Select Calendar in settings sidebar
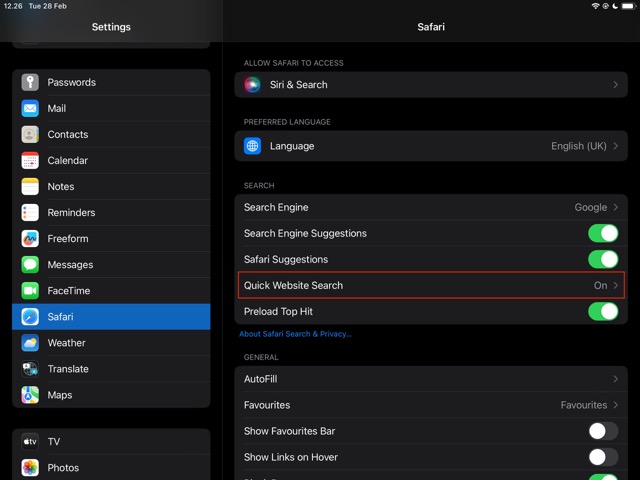Viewport: 640px width, 480px height. pyautogui.click(x=110, y=161)
